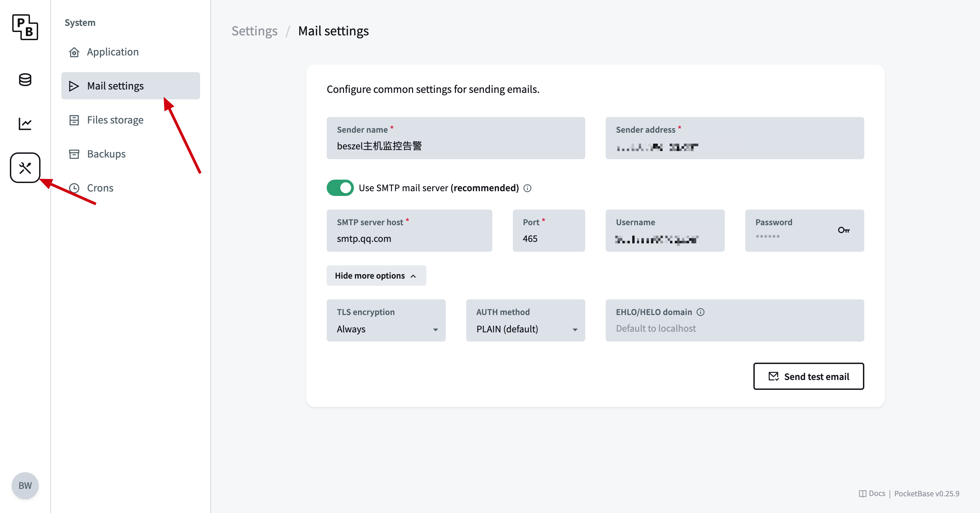The width and height of the screenshot is (980, 513).
Task: Select the Settings tools icon
Action: point(25,168)
